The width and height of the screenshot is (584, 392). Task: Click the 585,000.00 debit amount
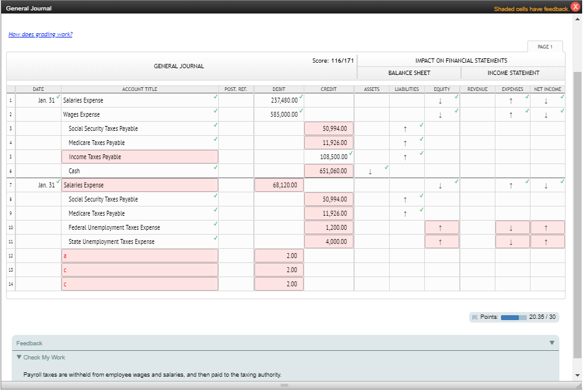pos(284,115)
